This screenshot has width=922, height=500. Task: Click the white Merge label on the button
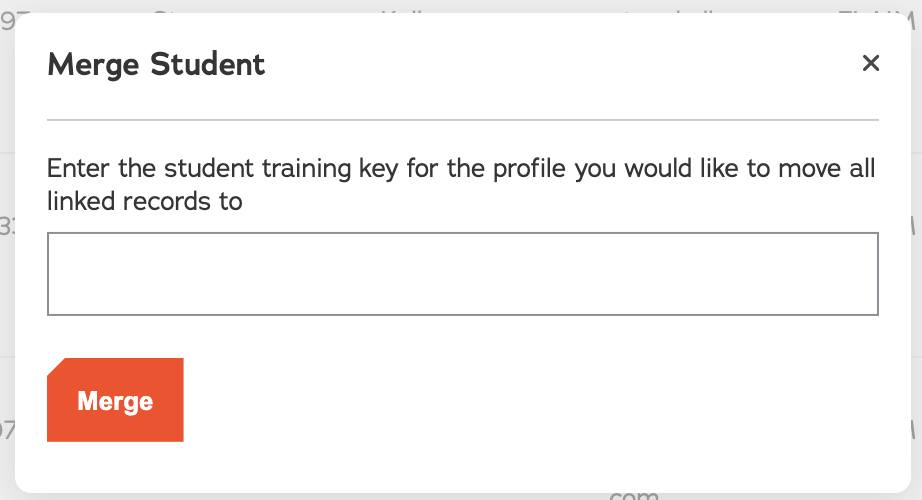115,401
